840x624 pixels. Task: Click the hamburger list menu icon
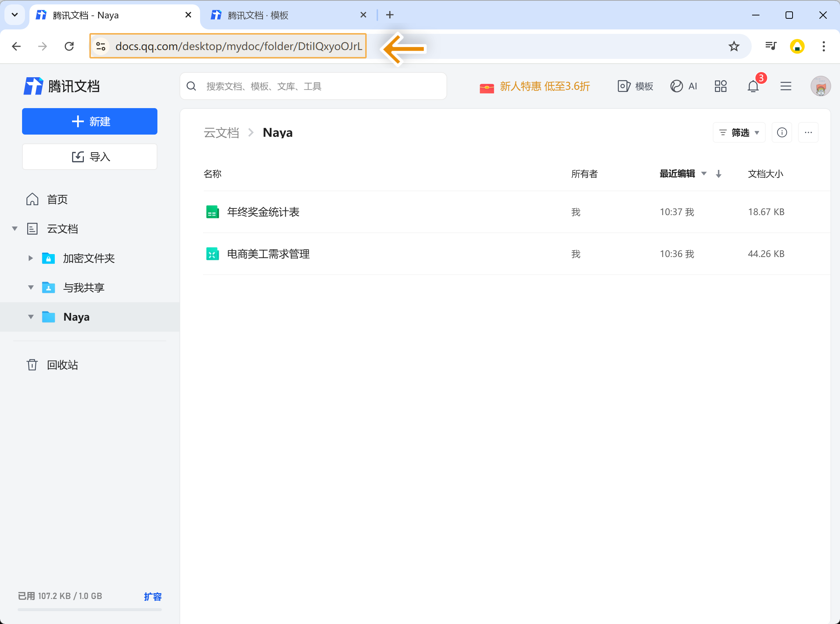coord(786,86)
